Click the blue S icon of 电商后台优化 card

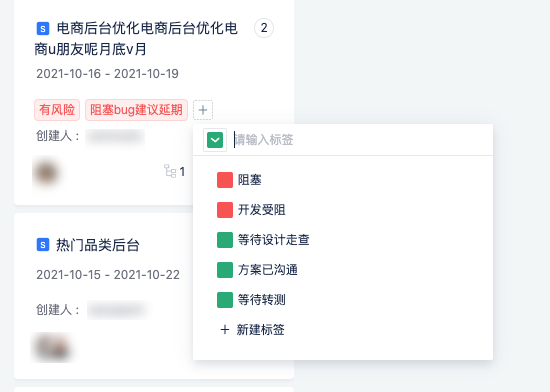(43, 28)
